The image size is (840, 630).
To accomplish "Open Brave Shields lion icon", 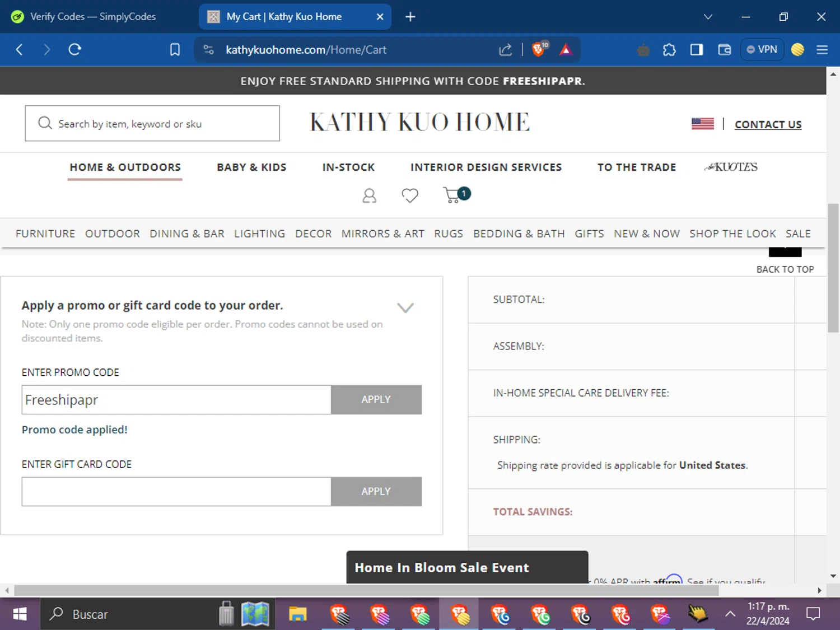I will point(539,49).
